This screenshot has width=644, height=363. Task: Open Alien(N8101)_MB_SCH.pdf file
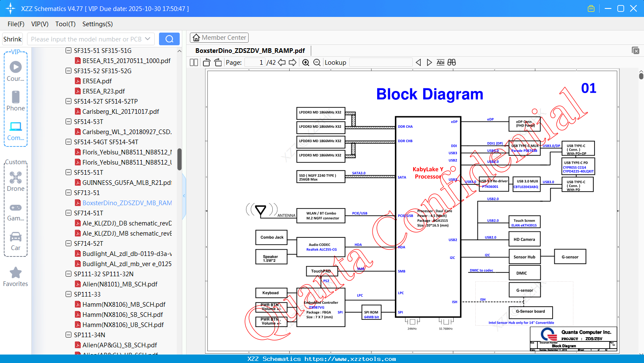click(x=120, y=284)
